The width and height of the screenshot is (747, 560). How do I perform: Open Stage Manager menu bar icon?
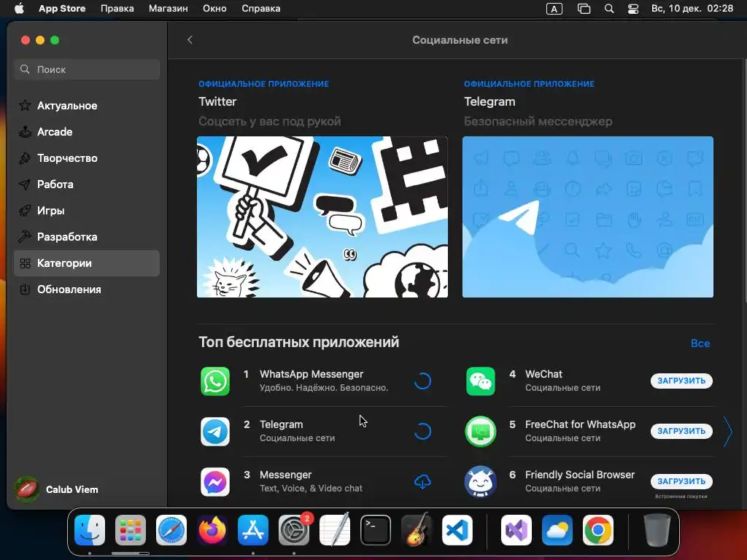pos(584,9)
